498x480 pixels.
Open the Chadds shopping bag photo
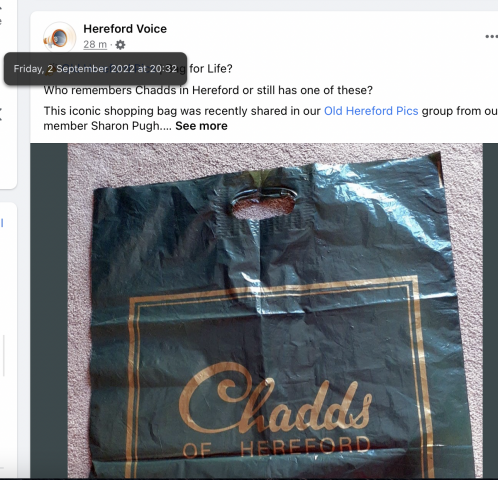pyautogui.click(x=264, y=311)
